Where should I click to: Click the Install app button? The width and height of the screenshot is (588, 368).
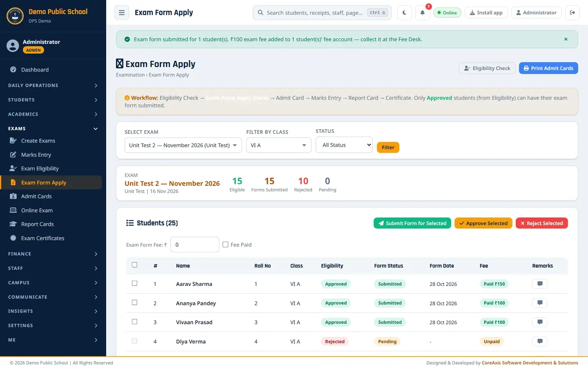pos(486,13)
